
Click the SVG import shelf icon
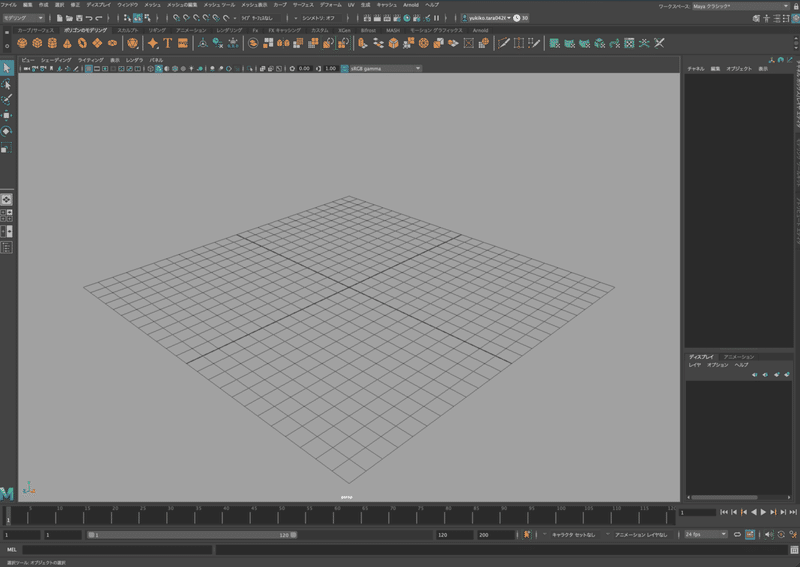coord(183,43)
